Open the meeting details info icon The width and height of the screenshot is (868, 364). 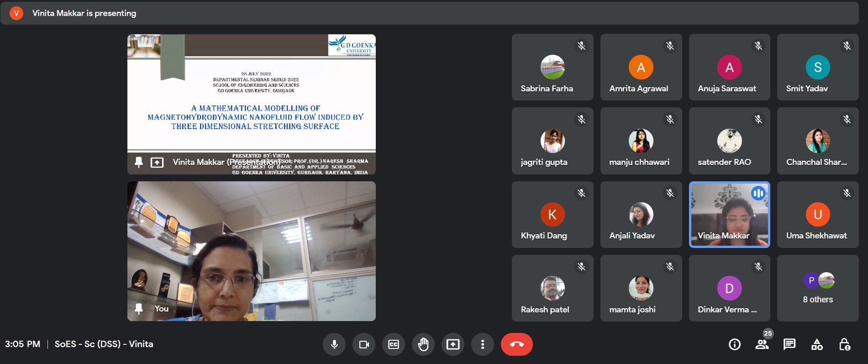735,344
